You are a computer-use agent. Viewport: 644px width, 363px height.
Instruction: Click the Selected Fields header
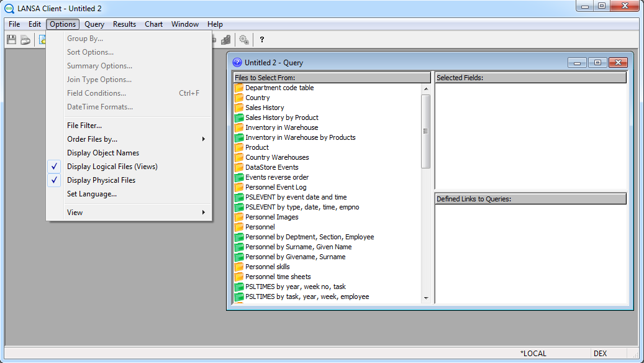530,78
